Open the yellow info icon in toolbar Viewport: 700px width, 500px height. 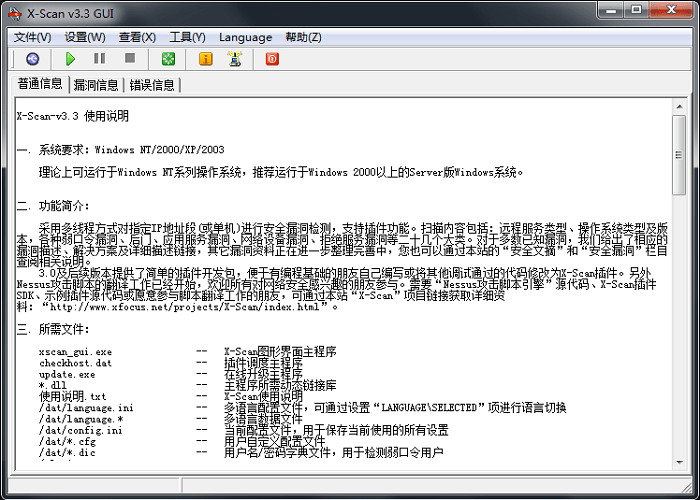coord(205,60)
